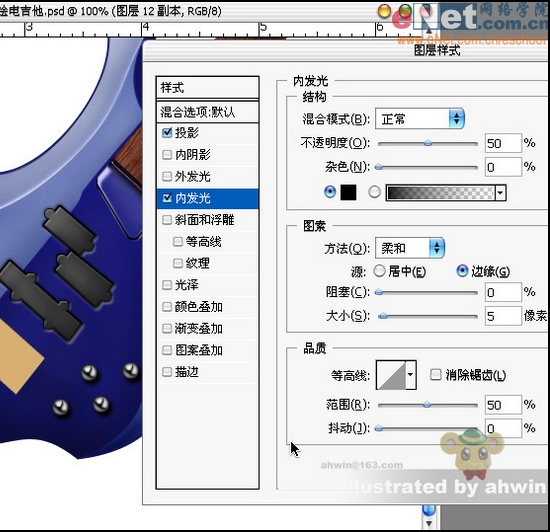Image resolution: width=550 pixels, height=532 pixels.
Task: Select 混合选项:默认 in the styles list
Action: [x=207, y=112]
